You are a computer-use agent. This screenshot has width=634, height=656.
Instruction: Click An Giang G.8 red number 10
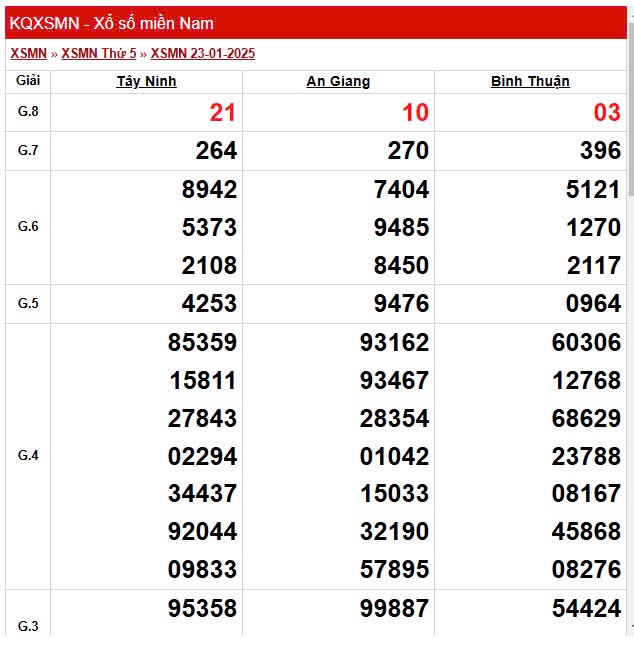pyautogui.click(x=415, y=113)
